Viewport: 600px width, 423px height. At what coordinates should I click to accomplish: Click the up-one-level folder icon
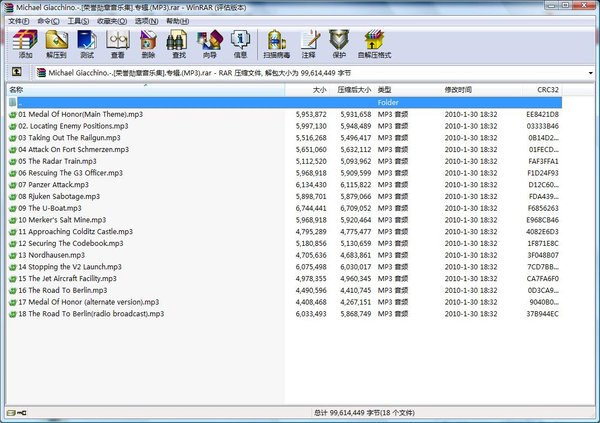16,72
